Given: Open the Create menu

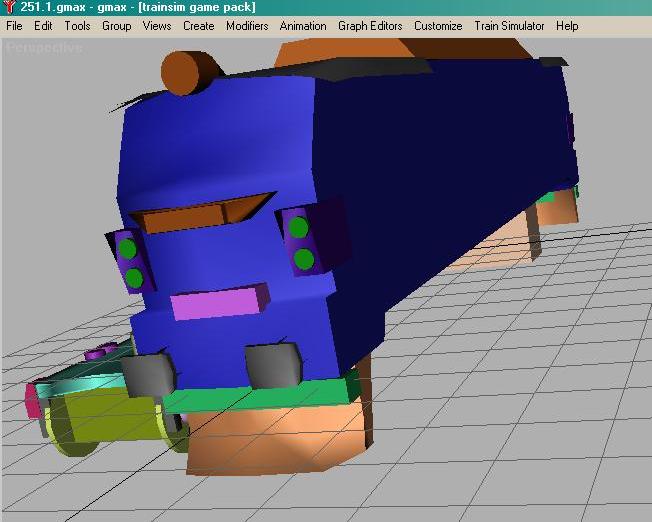Looking at the screenshot, I should click(x=198, y=26).
